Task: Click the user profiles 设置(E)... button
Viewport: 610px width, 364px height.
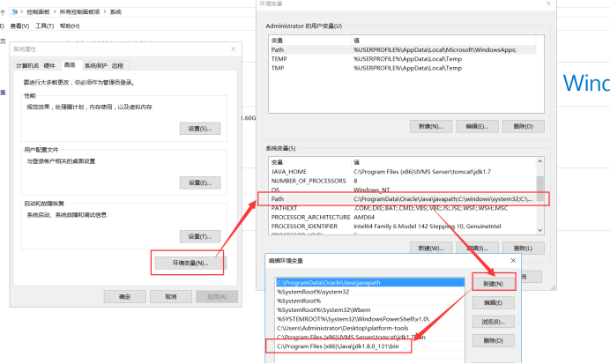Action: 200,182
